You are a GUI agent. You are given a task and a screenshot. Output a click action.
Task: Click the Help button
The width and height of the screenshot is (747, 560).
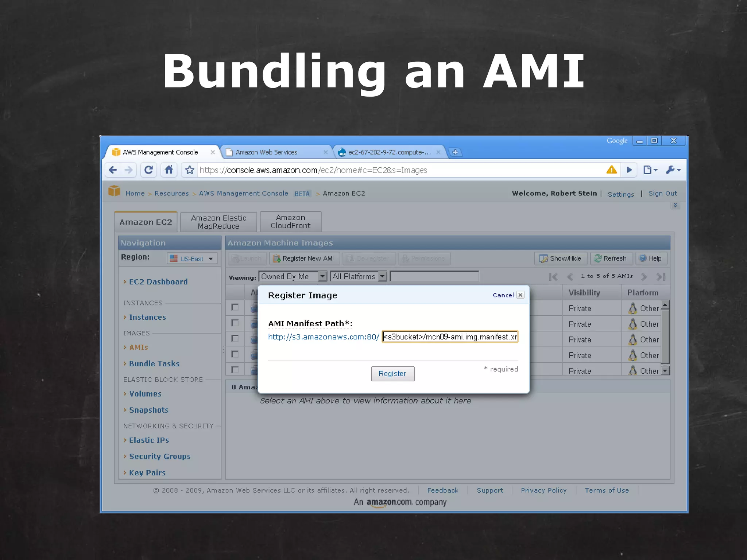point(651,258)
